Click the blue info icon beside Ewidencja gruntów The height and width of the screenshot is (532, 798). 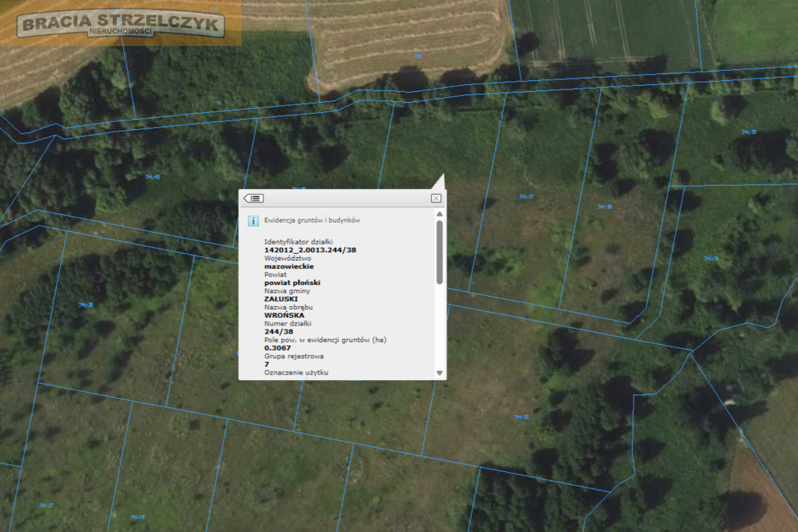(253, 220)
